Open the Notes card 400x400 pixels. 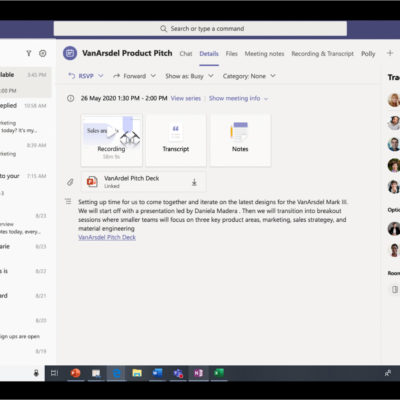tap(240, 140)
